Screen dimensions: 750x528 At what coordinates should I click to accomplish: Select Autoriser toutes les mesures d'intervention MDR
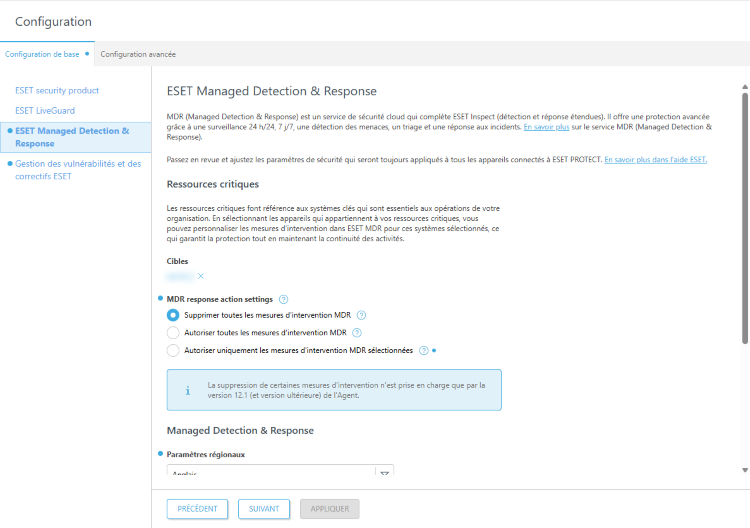(x=173, y=332)
